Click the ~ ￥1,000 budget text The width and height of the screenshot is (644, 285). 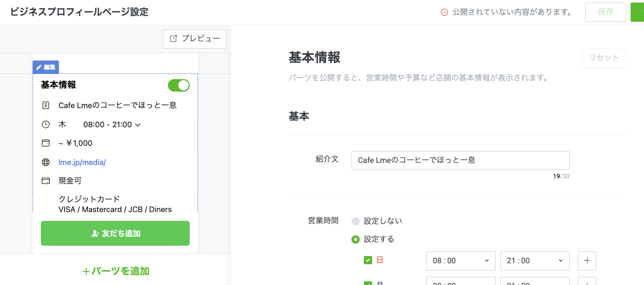click(x=75, y=143)
